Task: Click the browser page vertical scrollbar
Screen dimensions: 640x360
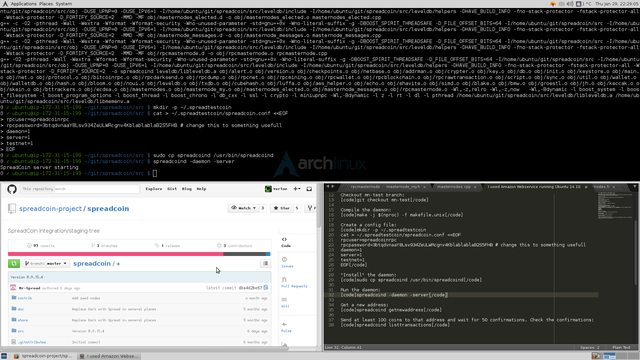Action: click(320, 206)
